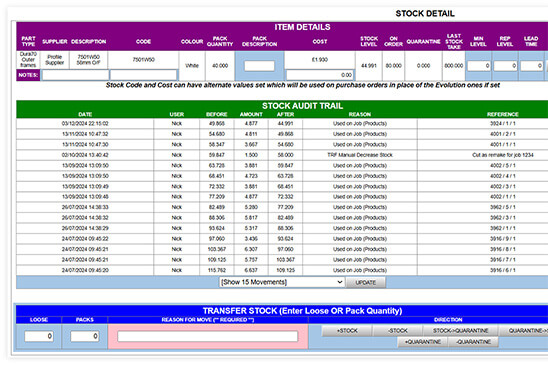Select the TRF Manual Decrease Stock reason

(360, 155)
